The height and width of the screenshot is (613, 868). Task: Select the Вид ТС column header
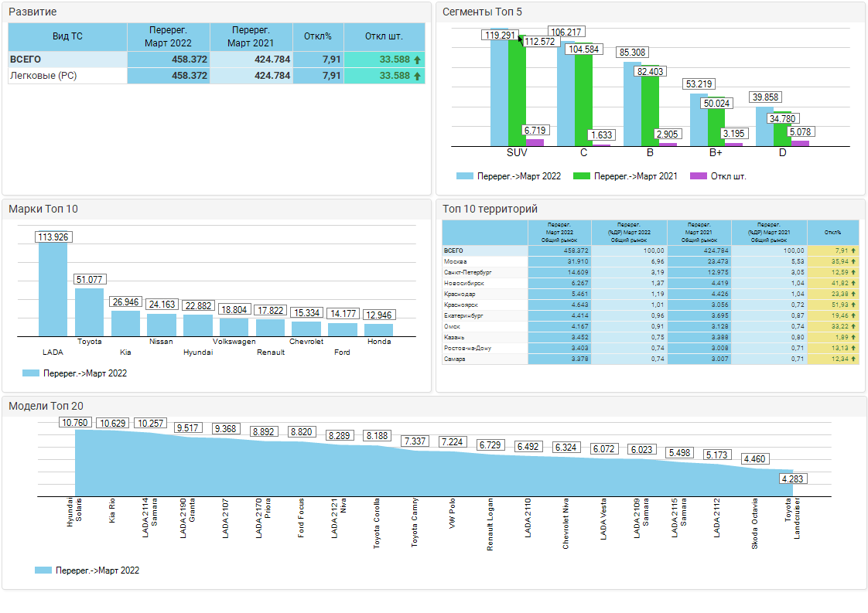point(67,36)
